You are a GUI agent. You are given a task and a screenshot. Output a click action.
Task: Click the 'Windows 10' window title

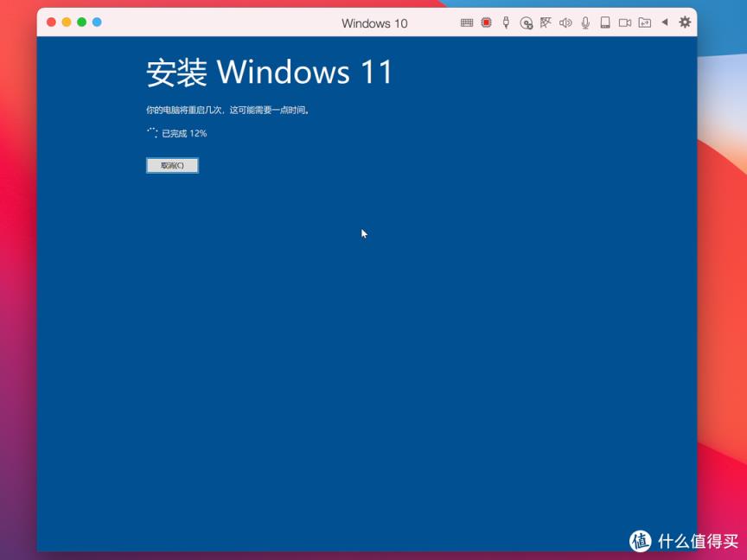point(374,23)
